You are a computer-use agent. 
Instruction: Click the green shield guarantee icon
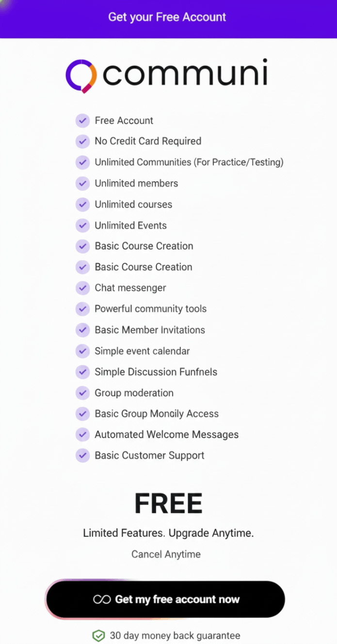(99, 635)
